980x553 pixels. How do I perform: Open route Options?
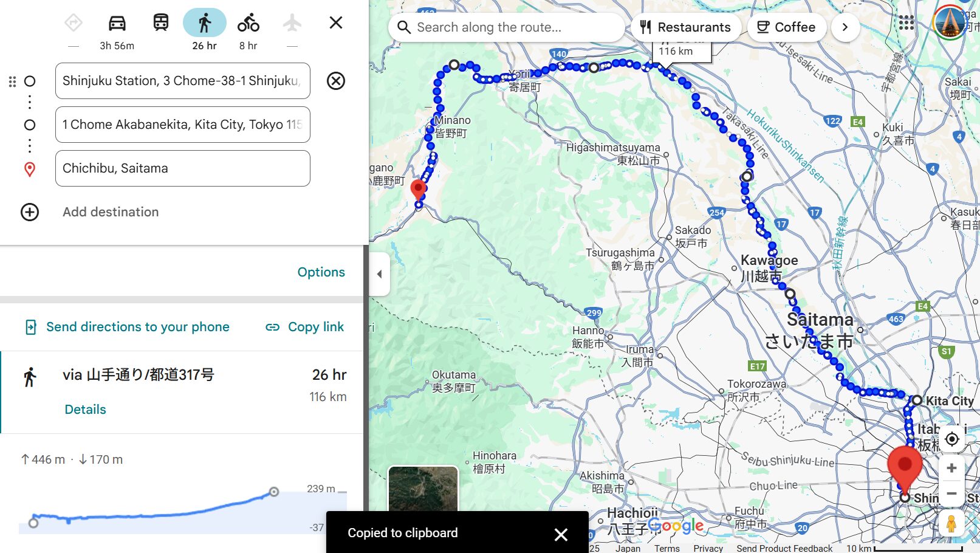click(x=321, y=272)
